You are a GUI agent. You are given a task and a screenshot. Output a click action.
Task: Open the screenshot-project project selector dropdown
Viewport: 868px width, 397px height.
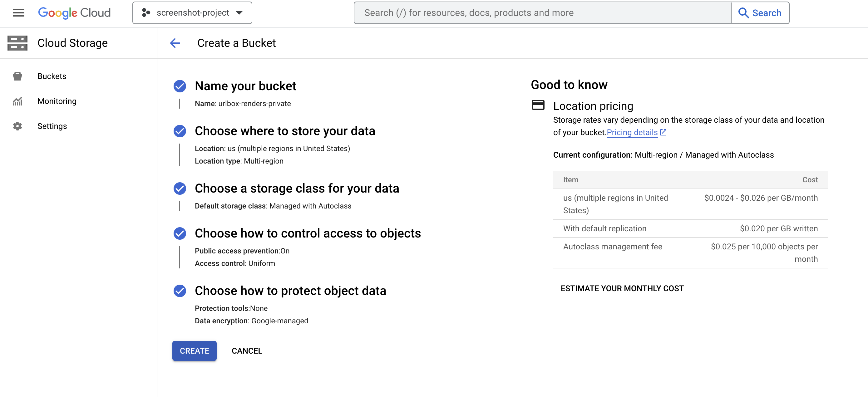tap(192, 13)
